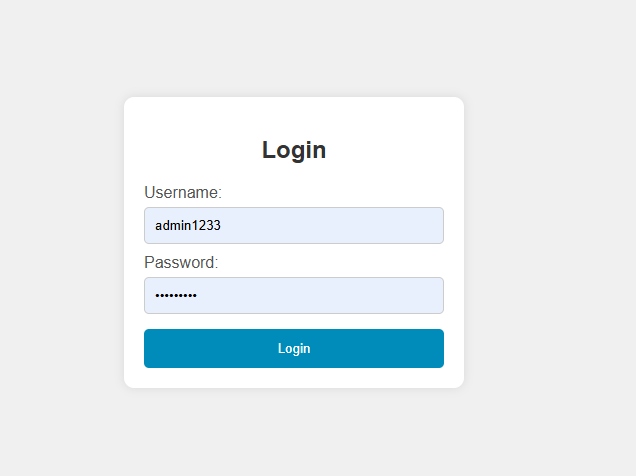
Task: Click the white "Login" text on the button
Action: click(294, 349)
